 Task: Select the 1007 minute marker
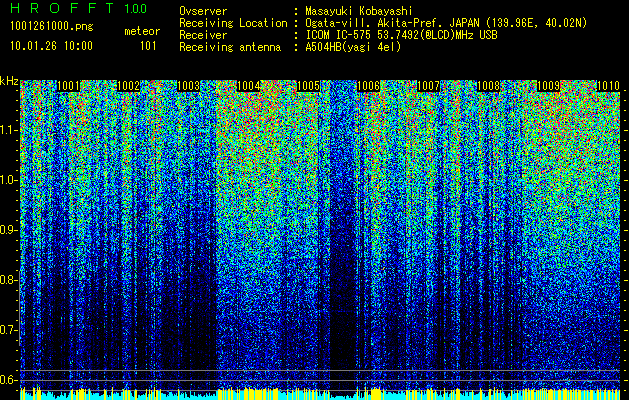[428, 86]
